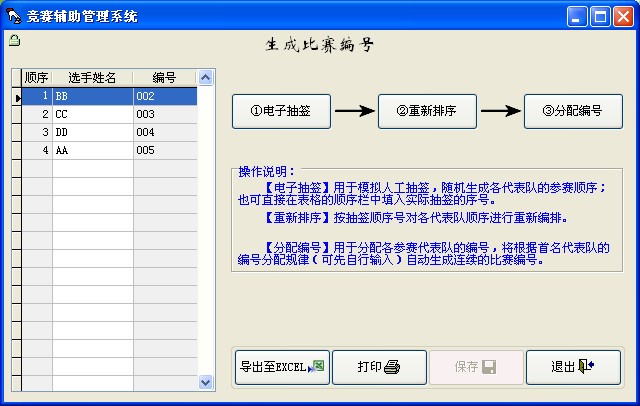Export table with 导出至EXCEL button
The image size is (640, 406).
[282, 367]
